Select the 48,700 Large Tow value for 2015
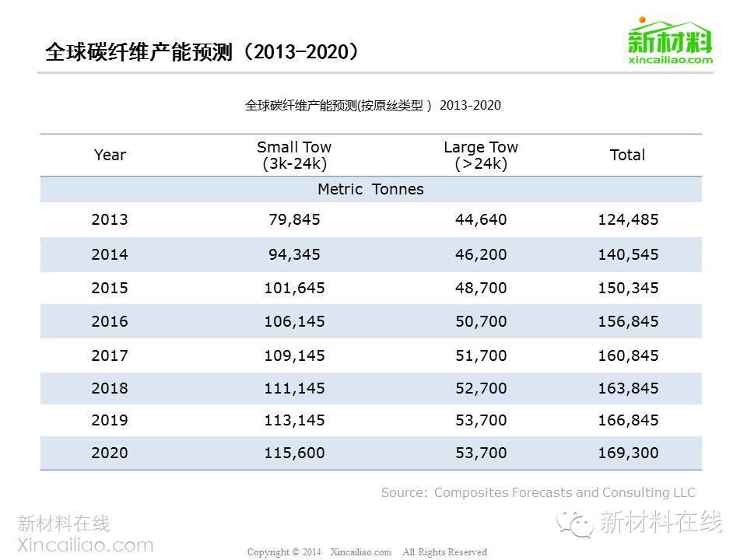This screenshot has height=560, width=747. [x=480, y=288]
